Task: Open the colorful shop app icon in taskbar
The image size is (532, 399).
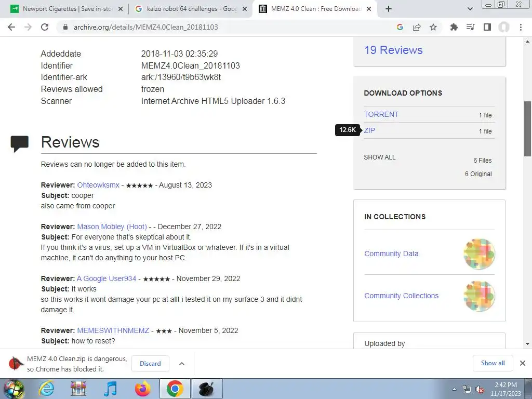Action: tap(78, 389)
